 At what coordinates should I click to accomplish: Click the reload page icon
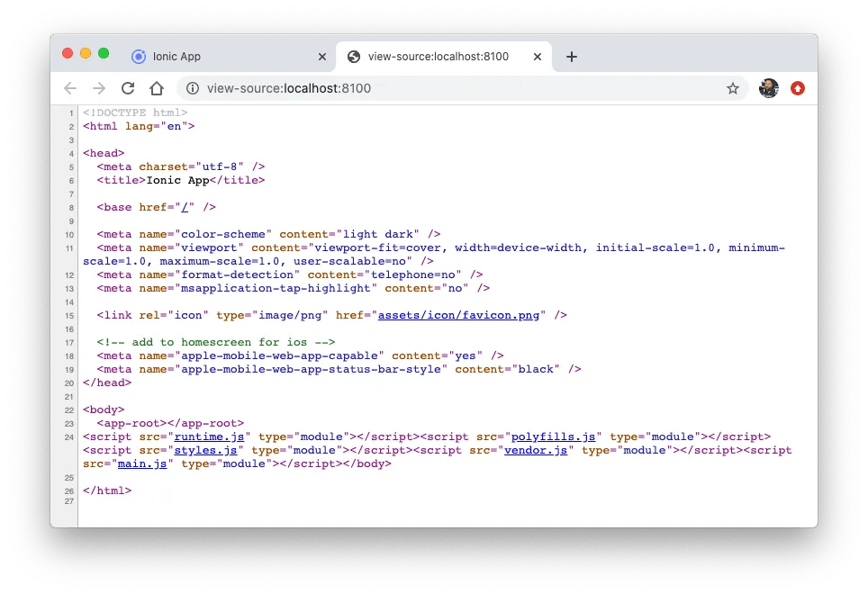pos(127,88)
